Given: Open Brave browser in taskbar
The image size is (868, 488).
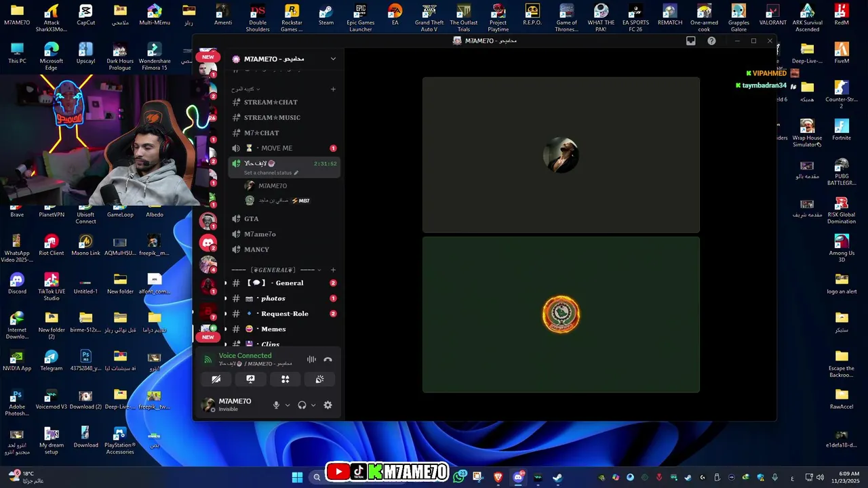Looking at the screenshot, I should click(498, 477).
